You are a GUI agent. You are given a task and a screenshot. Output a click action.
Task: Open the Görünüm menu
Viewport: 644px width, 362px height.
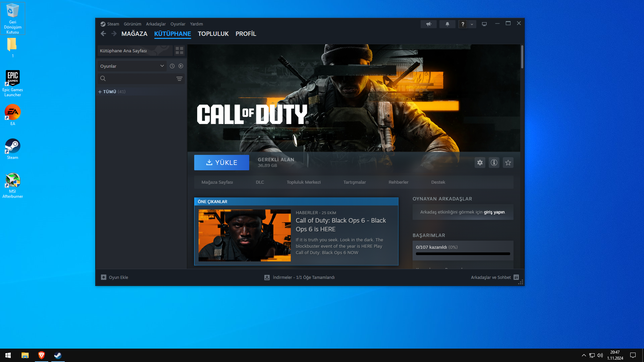coord(132,24)
